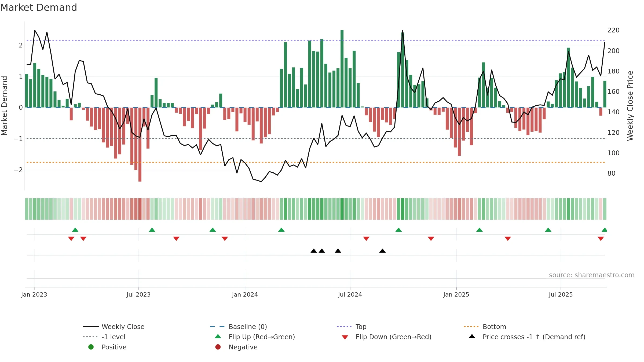Toggle the Top legend entry
The width and height of the screenshot is (644, 362).
(x=352, y=327)
